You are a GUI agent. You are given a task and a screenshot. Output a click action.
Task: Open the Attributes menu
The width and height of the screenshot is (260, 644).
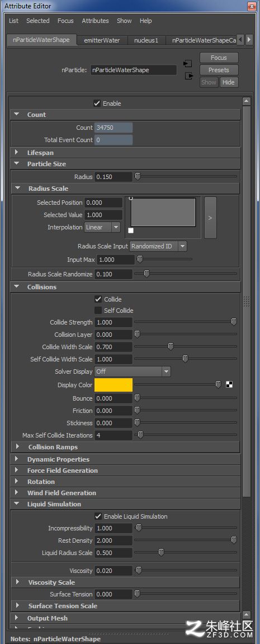pyautogui.click(x=95, y=21)
